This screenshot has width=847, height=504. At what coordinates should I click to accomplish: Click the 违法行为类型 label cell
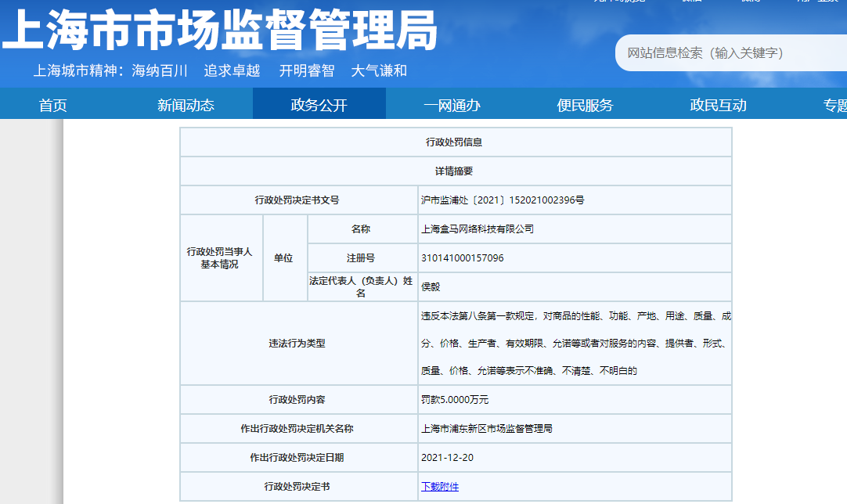pos(299,343)
